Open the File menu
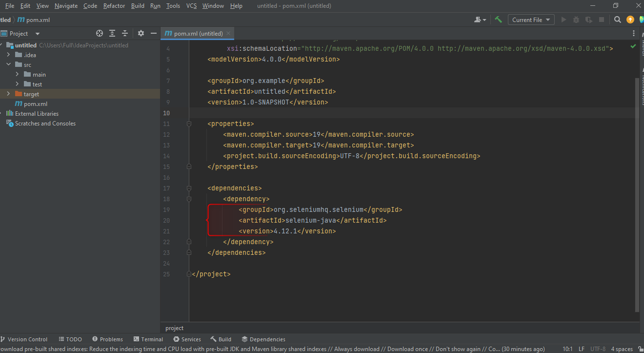The height and width of the screenshot is (353, 644). coord(10,6)
